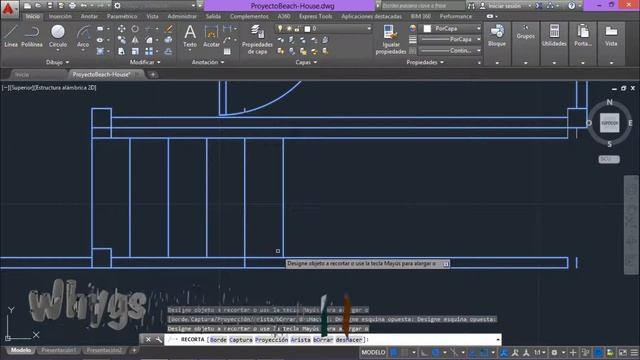Image resolution: width=640 pixels, height=360 pixels.
Task: Select the Erase (Borrar) pencil tool
Action: [x=169, y=29]
